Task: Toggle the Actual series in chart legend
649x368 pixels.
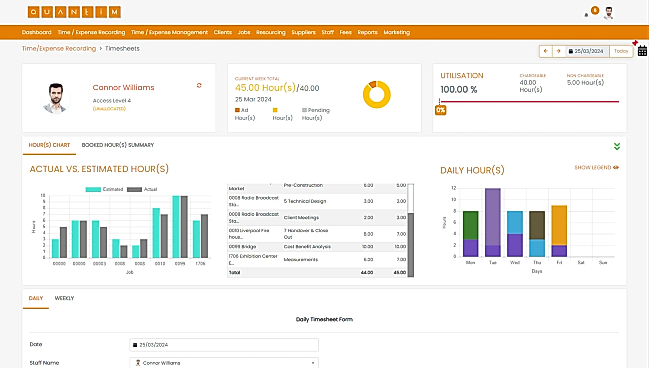Action: [142, 189]
